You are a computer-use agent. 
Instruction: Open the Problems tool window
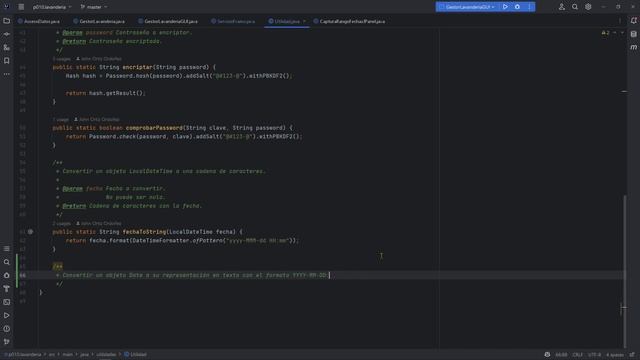tap(7, 329)
